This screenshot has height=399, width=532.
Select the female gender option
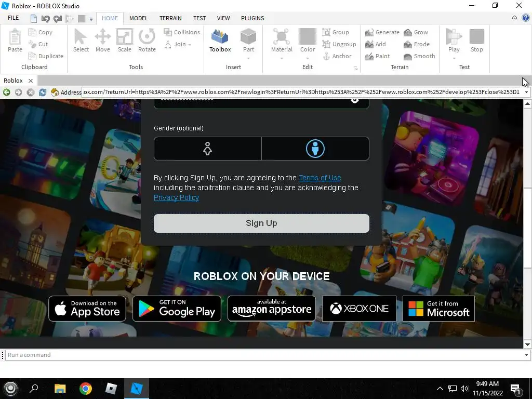(x=208, y=149)
